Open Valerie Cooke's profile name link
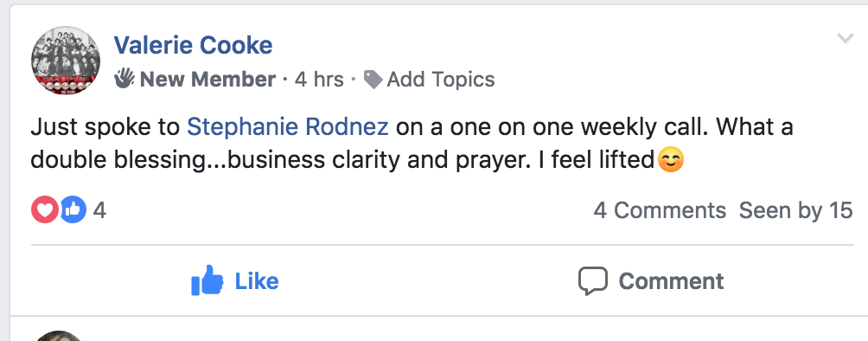 point(193,45)
